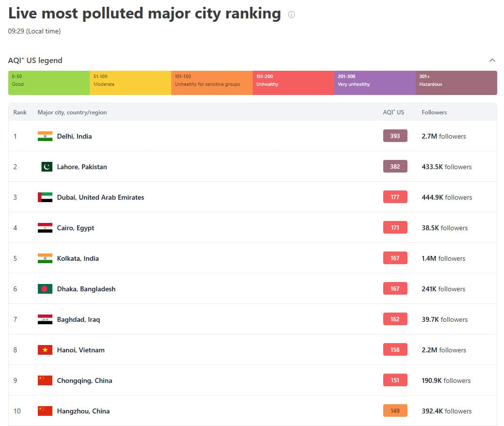The width and height of the screenshot is (504, 426).
Task: Click the UAE flag beside Dubai
Action: click(45, 197)
